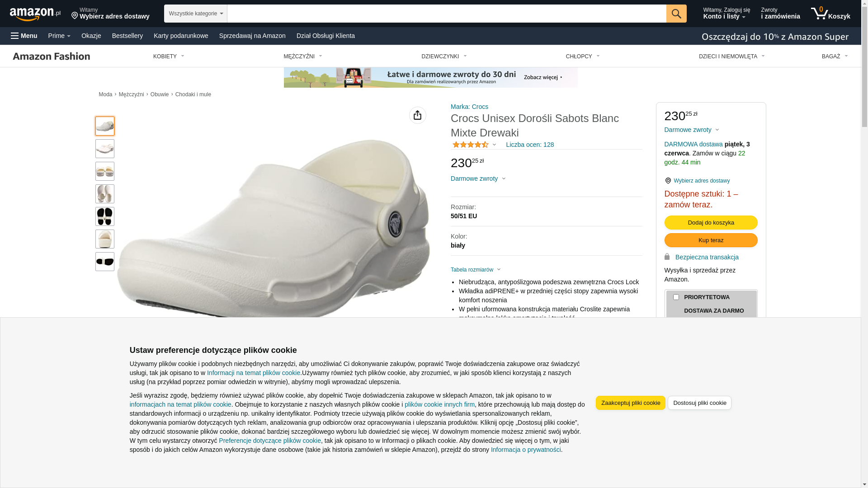
Task: Expand the Konto i listy dropdown
Action: click(726, 14)
